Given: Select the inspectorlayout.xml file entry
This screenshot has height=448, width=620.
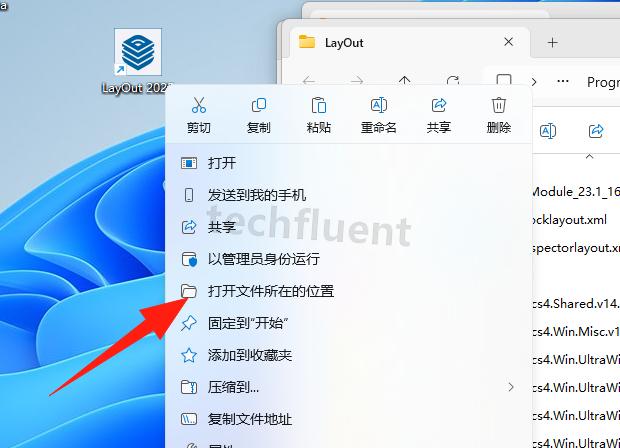Looking at the screenshot, I should [x=576, y=248].
